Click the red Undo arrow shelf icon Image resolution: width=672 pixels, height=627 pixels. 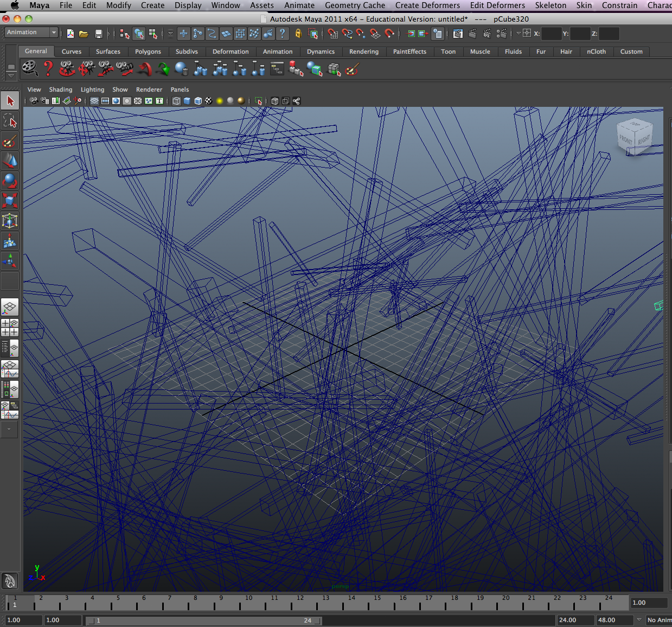click(144, 69)
